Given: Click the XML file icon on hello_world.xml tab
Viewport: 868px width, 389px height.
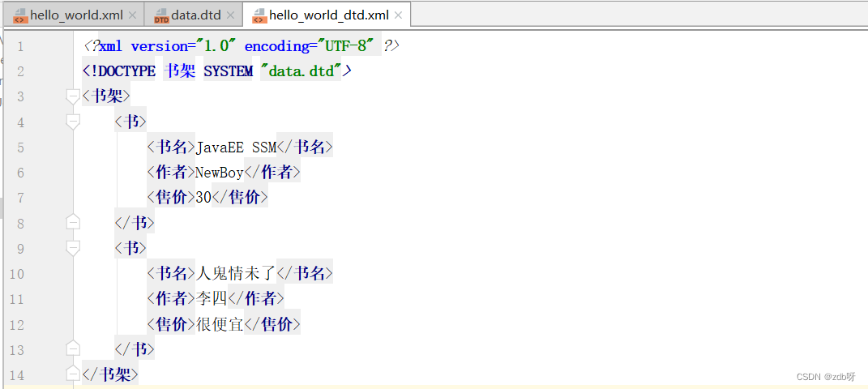Looking at the screenshot, I should click(x=20, y=15).
